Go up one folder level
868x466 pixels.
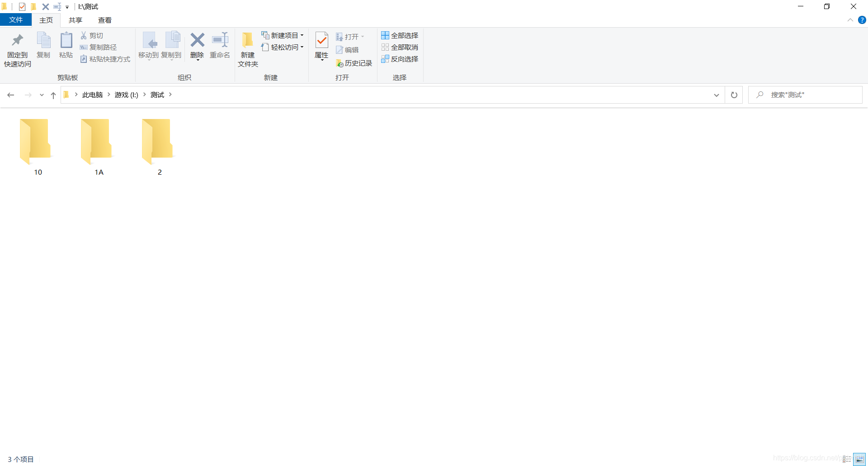pyautogui.click(x=53, y=95)
